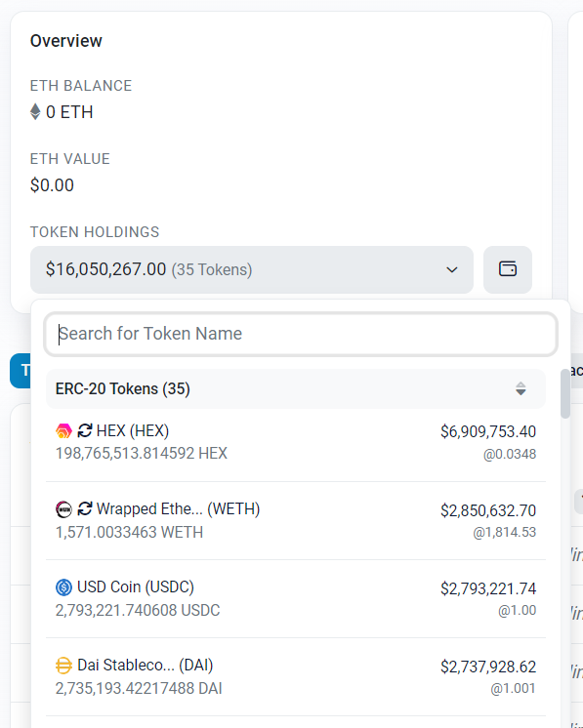
Task: Select the HEX (HEX) token entry
Action: [296, 442]
